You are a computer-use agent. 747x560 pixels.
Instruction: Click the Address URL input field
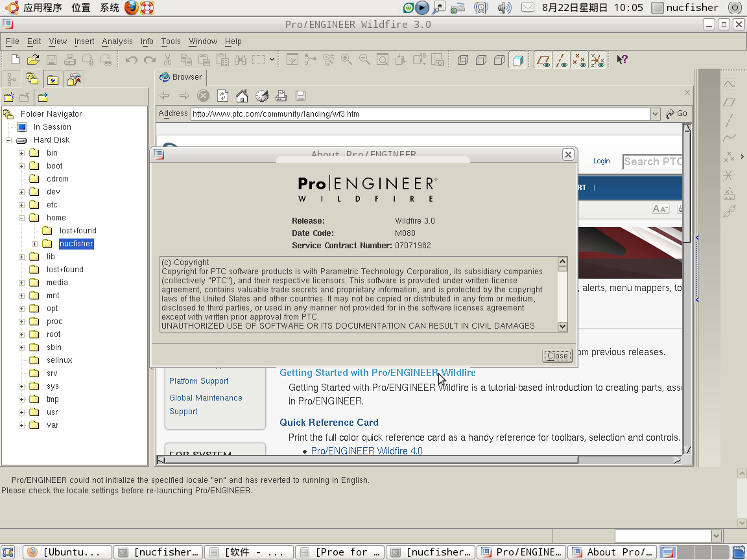(421, 114)
